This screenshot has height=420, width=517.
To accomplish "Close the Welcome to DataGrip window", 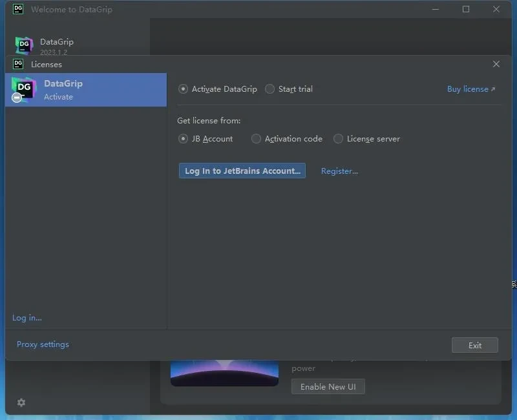I will 496,9.
